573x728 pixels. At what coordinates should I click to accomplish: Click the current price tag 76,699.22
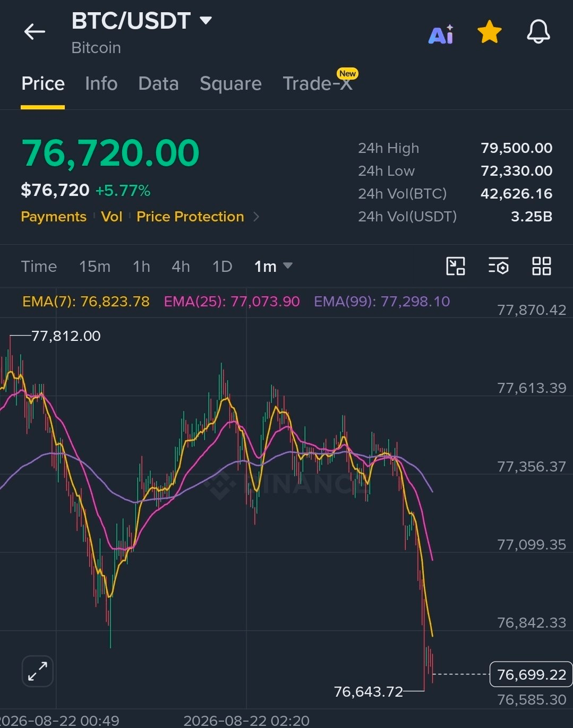(531, 674)
